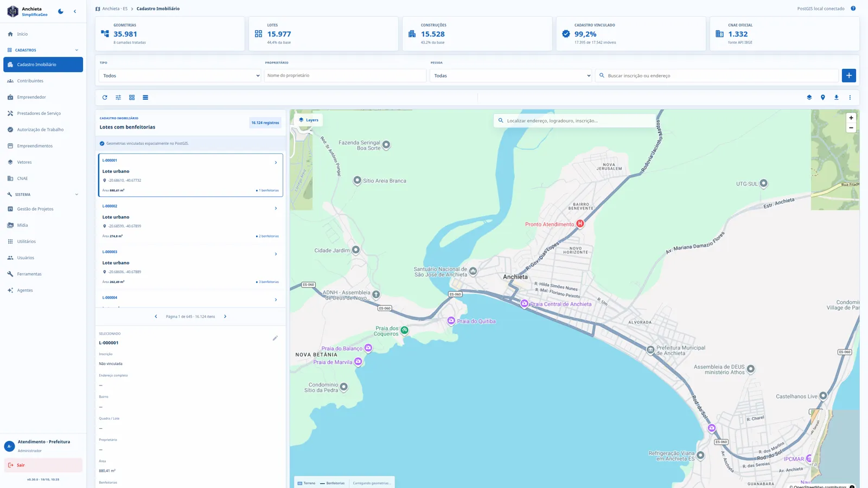Expand lot L-000002 details chevron
868x488 pixels.
pyautogui.click(x=276, y=208)
